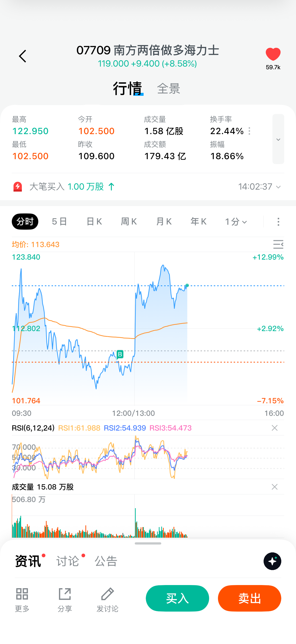Toggle the red heart favorite icon
The height and width of the screenshot is (644, 296).
[273, 54]
